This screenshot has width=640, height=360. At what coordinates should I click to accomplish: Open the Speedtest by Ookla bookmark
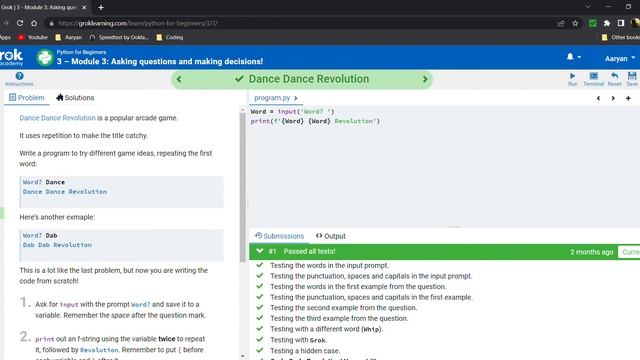coord(119,37)
